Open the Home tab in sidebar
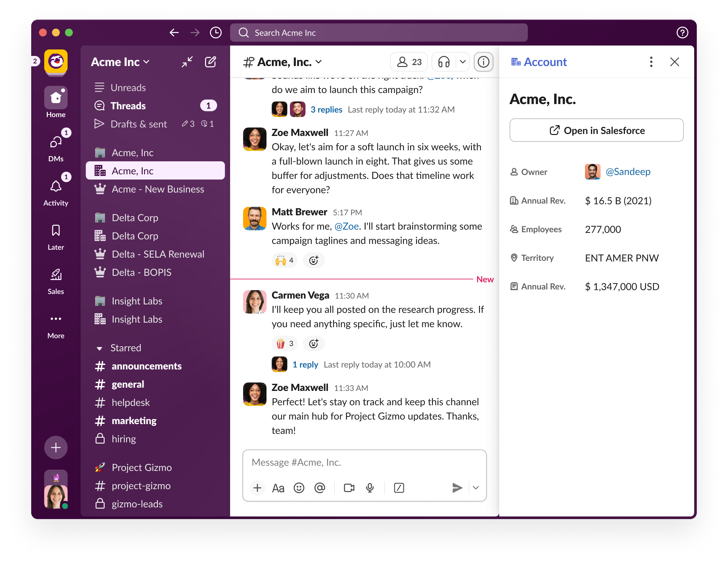This screenshot has height=562, width=728. [56, 102]
